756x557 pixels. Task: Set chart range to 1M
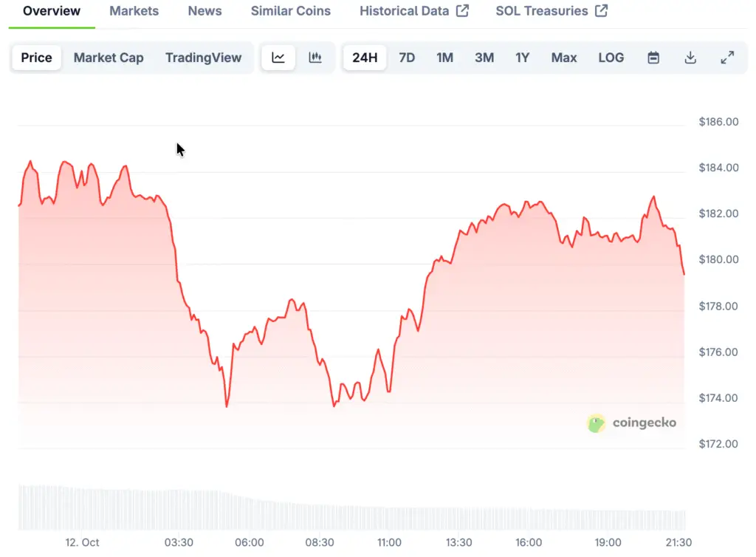point(444,58)
